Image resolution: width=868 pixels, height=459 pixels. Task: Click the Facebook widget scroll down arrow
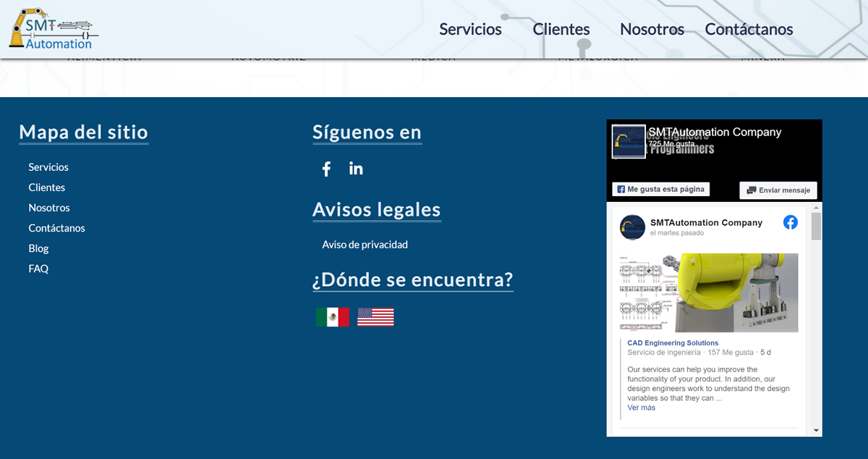pyautogui.click(x=816, y=430)
